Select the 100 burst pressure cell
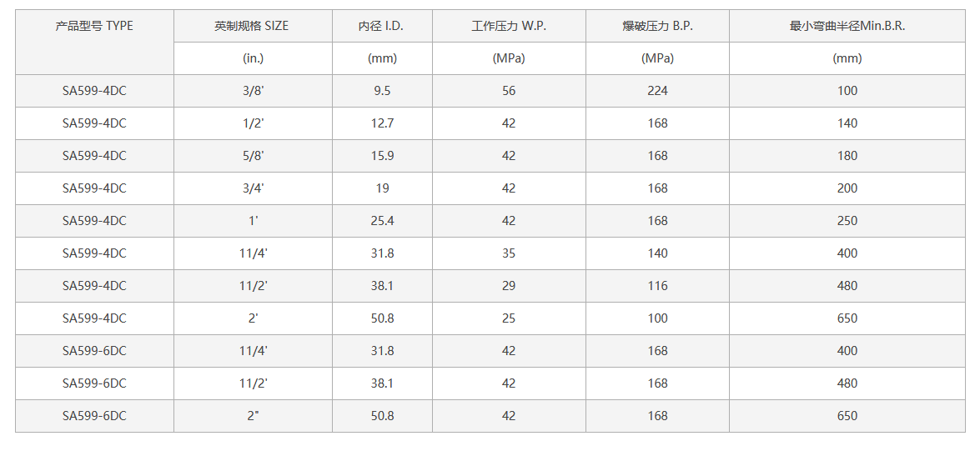The height and width of the screenshot is (451, 980). coord(657,318)
